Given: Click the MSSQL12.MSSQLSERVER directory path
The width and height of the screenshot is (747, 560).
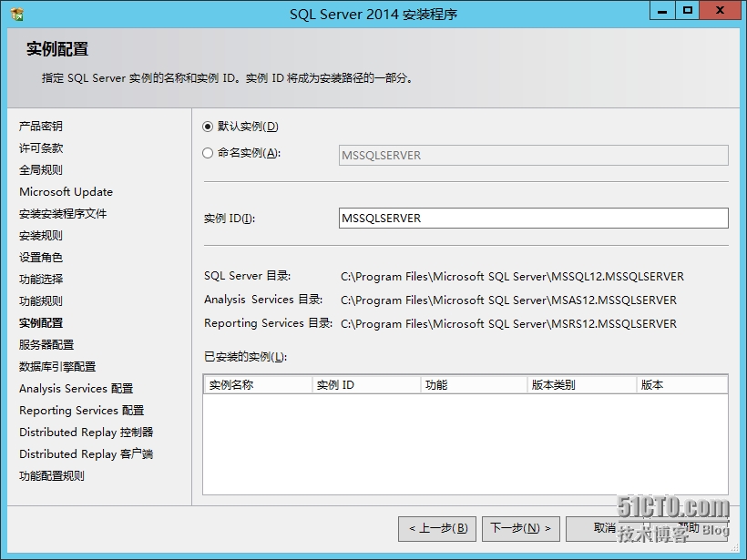Looking at the screenshot, I should point(512,277).
